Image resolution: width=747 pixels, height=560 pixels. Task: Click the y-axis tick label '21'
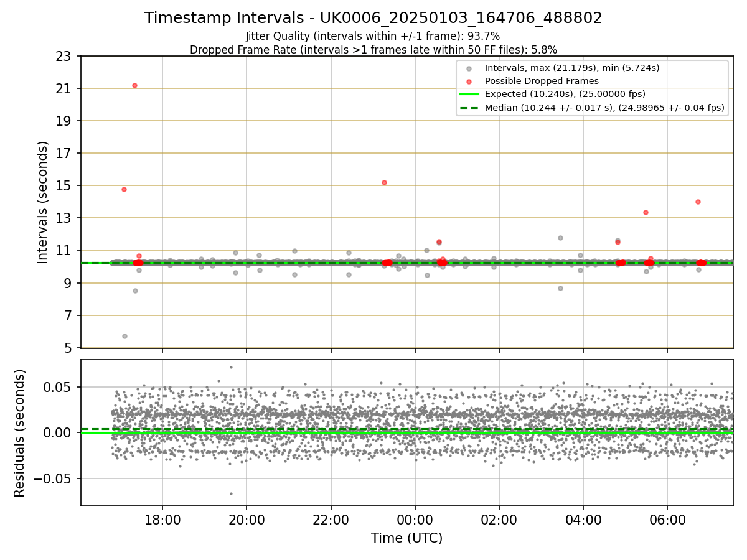(x=64, y=89)
